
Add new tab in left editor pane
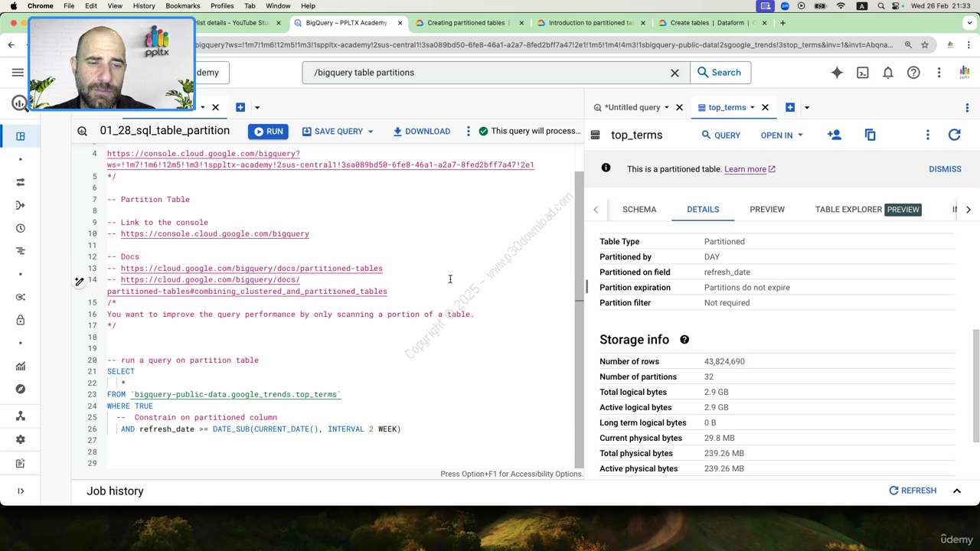point(240,107)
